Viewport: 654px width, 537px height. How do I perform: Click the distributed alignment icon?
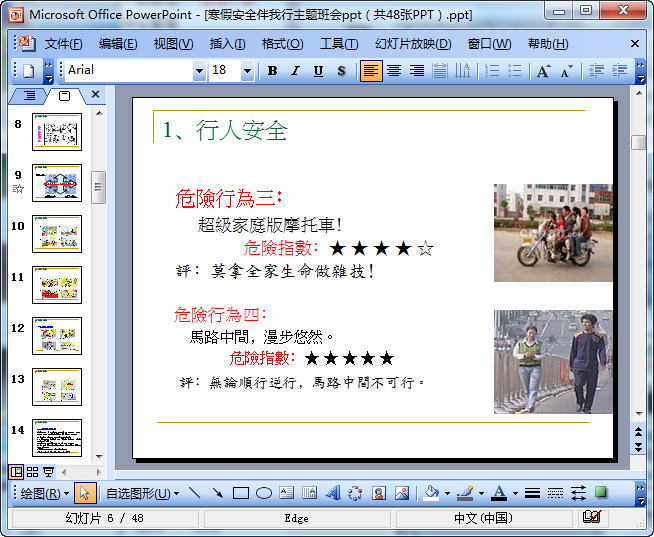click(440, 71)
